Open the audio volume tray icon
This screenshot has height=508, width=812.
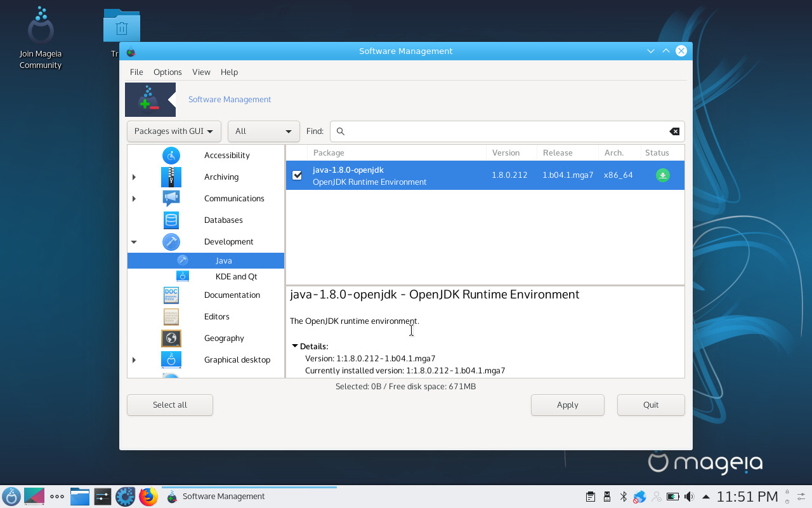(689, 497)
